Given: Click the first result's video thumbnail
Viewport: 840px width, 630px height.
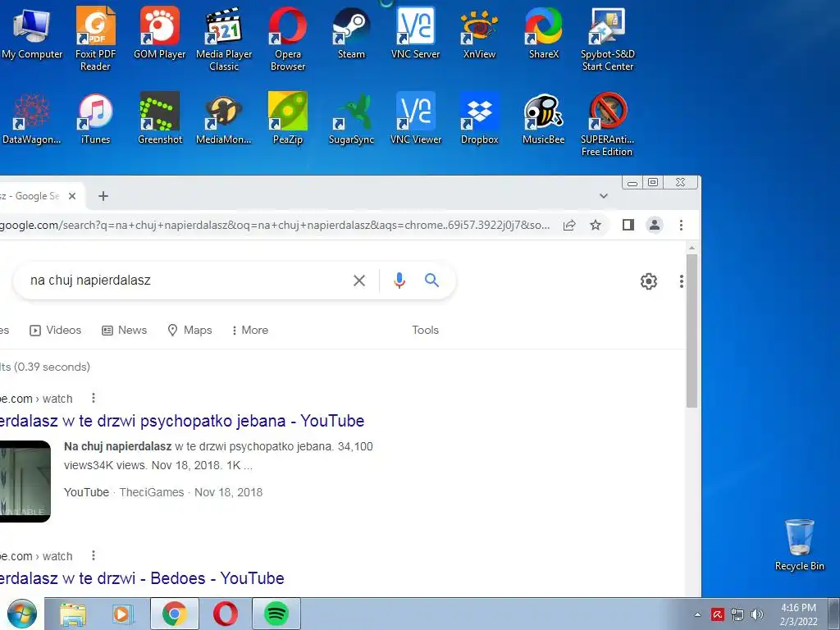Looking at the screenshot, I should point(25,481).
